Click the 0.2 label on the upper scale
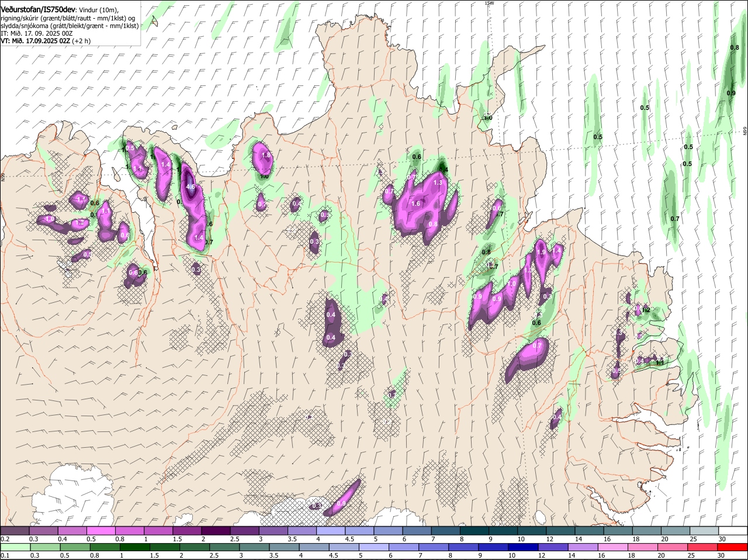748x560 pixels. point(5,539)
